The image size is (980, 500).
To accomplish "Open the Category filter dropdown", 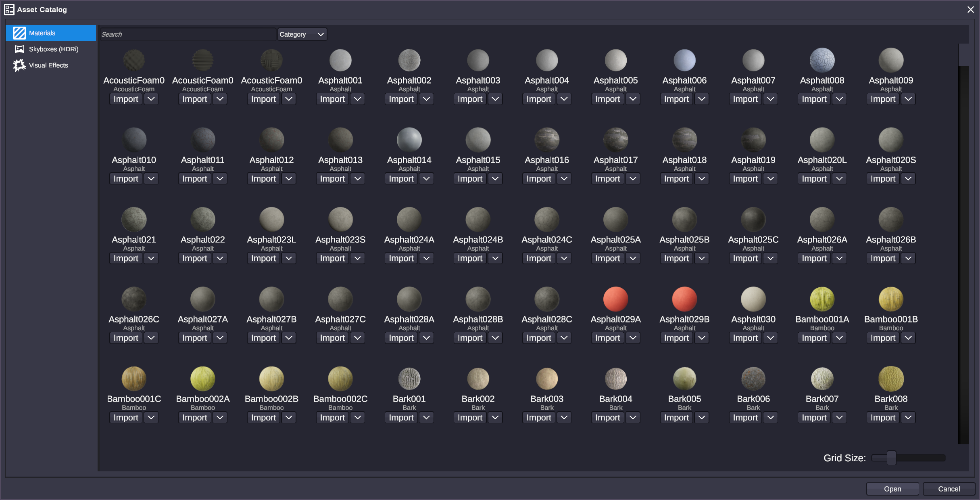I will click(x=302, y=34).
